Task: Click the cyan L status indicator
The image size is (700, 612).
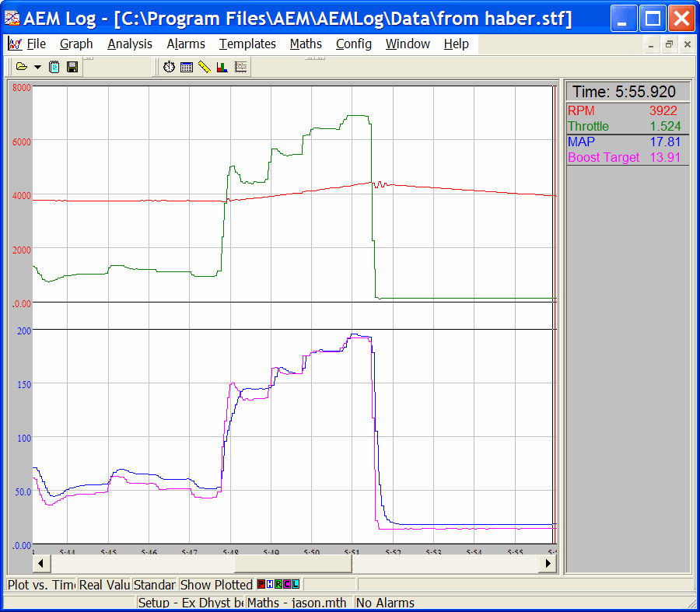Action: (x=295, y=584)
